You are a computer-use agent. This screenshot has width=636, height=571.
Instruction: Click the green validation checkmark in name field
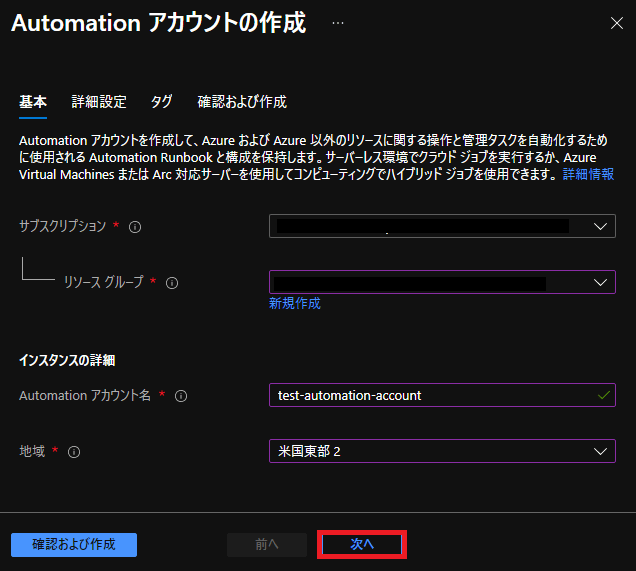604,395
